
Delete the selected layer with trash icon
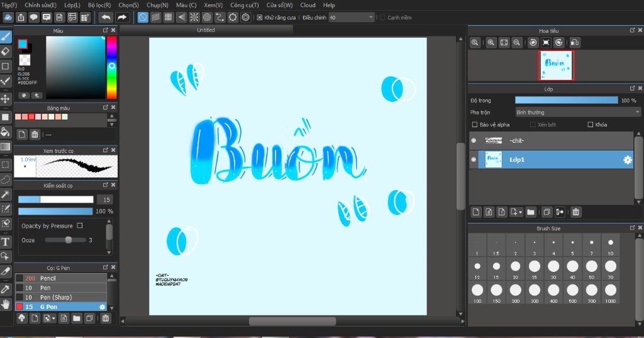click(576, 211)
